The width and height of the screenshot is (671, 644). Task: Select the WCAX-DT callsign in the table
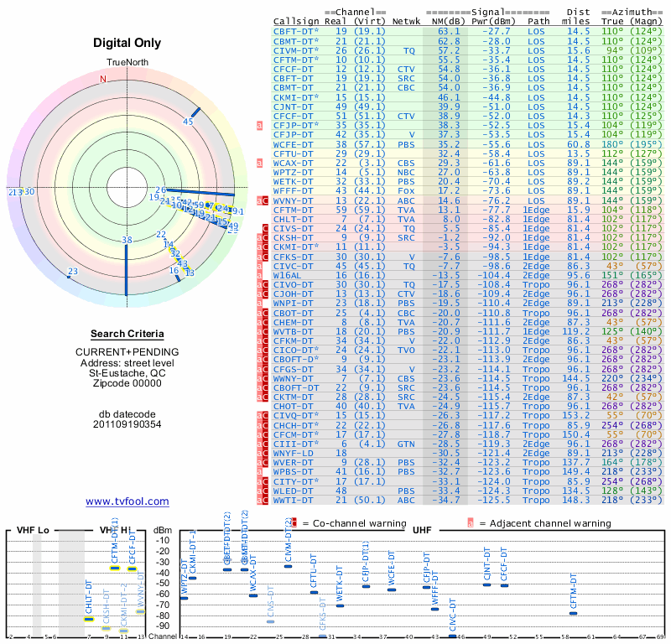pos(293,163)
